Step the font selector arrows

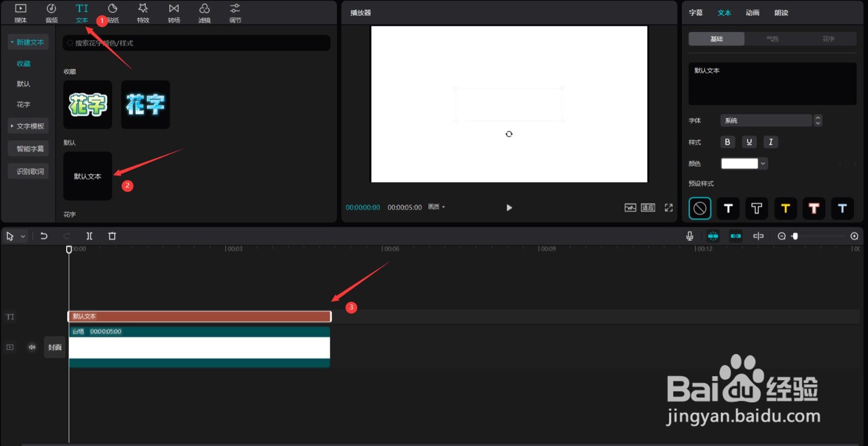point(818,120)
